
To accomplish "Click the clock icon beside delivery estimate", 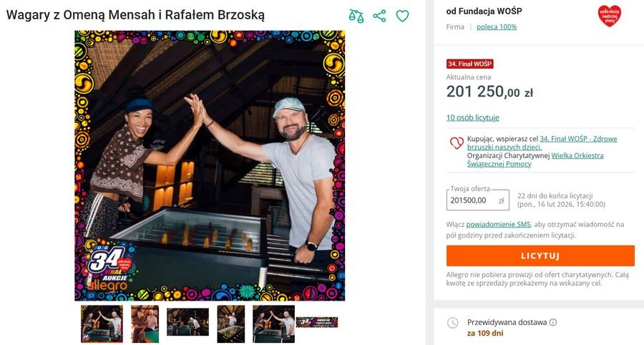I will [x=452, y=323].
